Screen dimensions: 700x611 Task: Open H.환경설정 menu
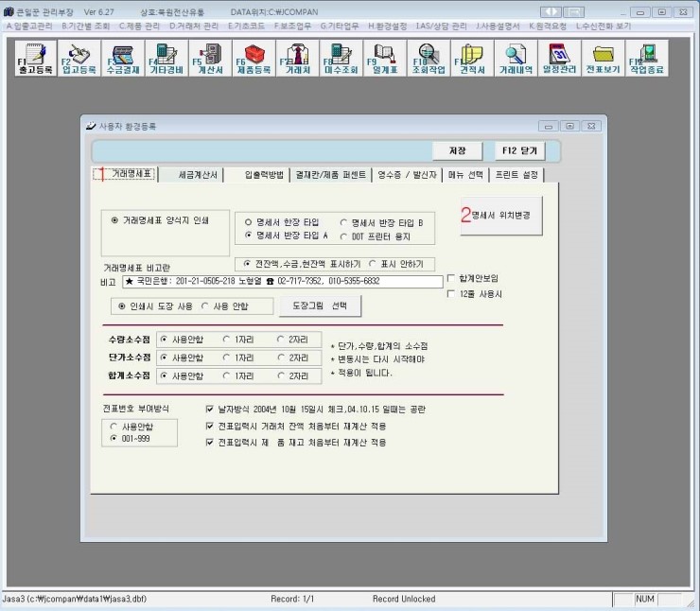tap(388, 26)
